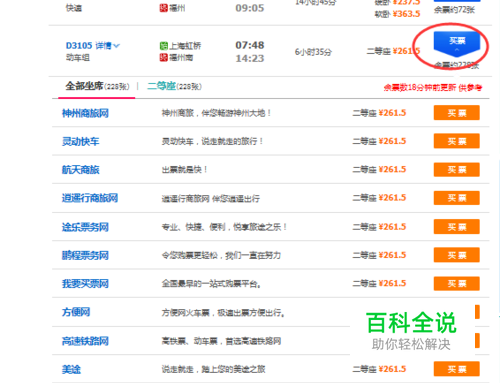Select 二等座 ¥261.5 price in 鹏程票务网 row

coord(379,255)
